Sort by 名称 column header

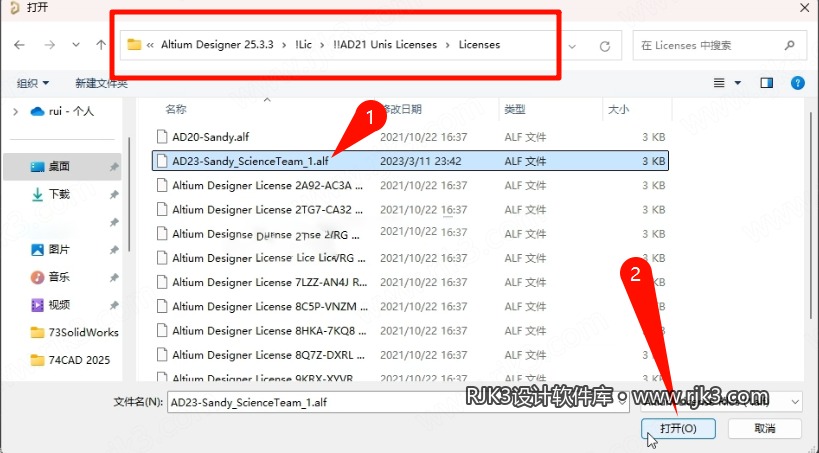click(x=176, y=109)
